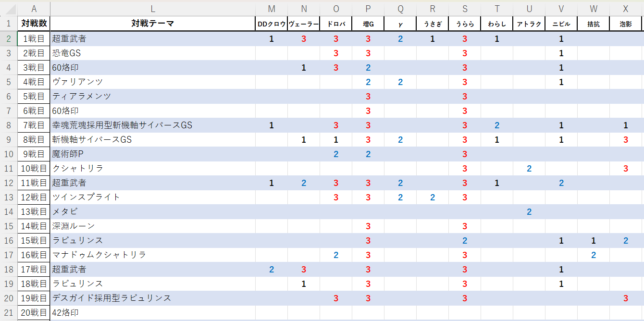
Task: Select アトラク value 2 in メタビ row
Action: coord(529,211)
